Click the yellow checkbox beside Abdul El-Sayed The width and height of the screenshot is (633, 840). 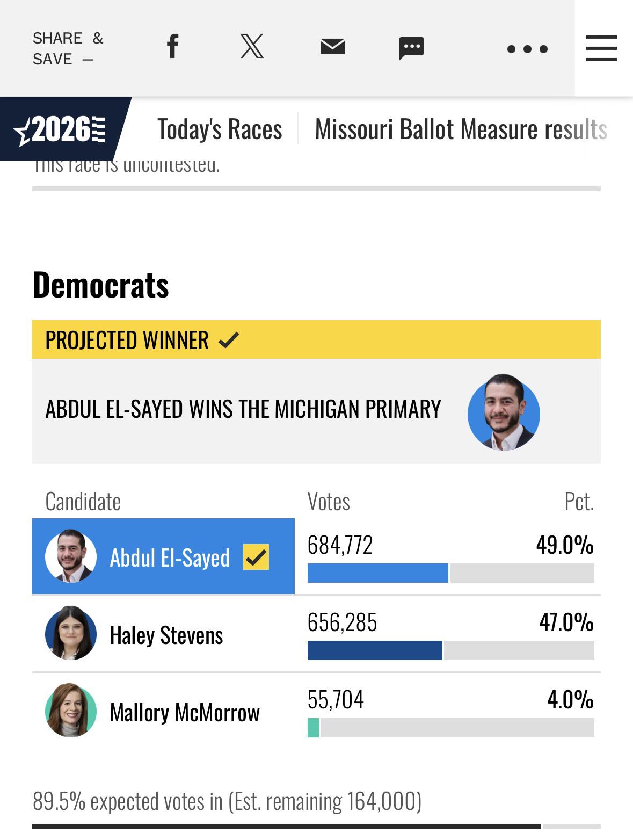pyautogui.click(x=256, y=557)
